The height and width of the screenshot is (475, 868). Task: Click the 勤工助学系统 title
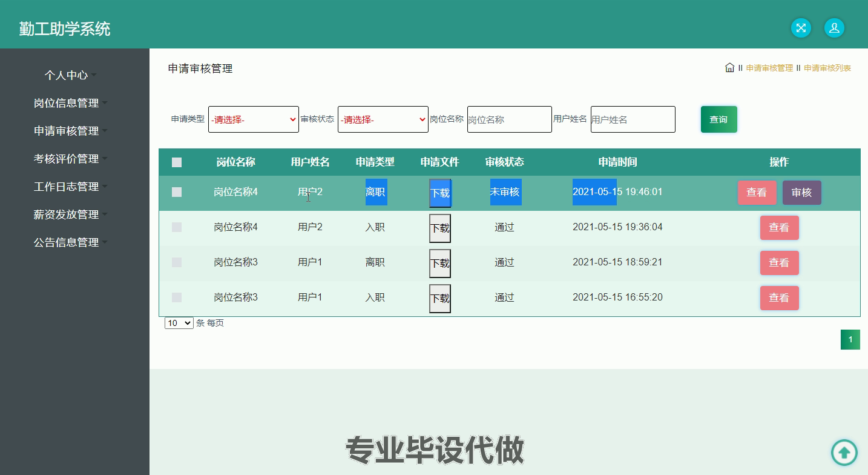pyautogui.click(x=65, y=28)
